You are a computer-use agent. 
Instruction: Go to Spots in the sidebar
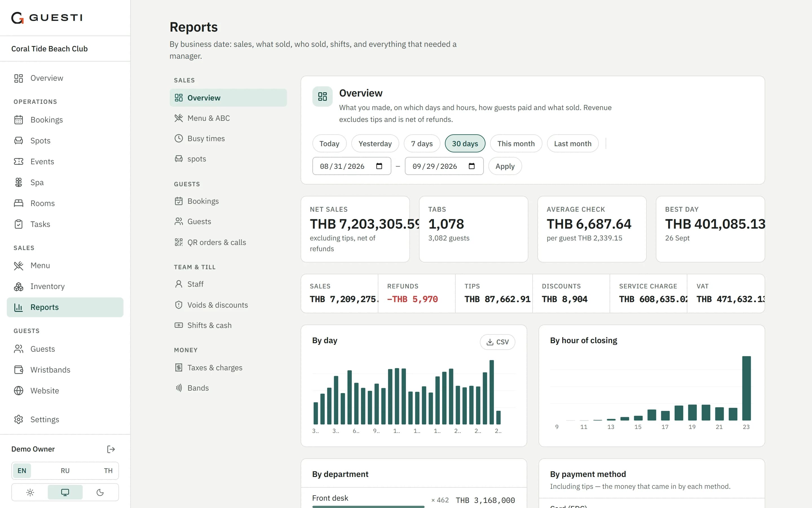tap(65, 141)
